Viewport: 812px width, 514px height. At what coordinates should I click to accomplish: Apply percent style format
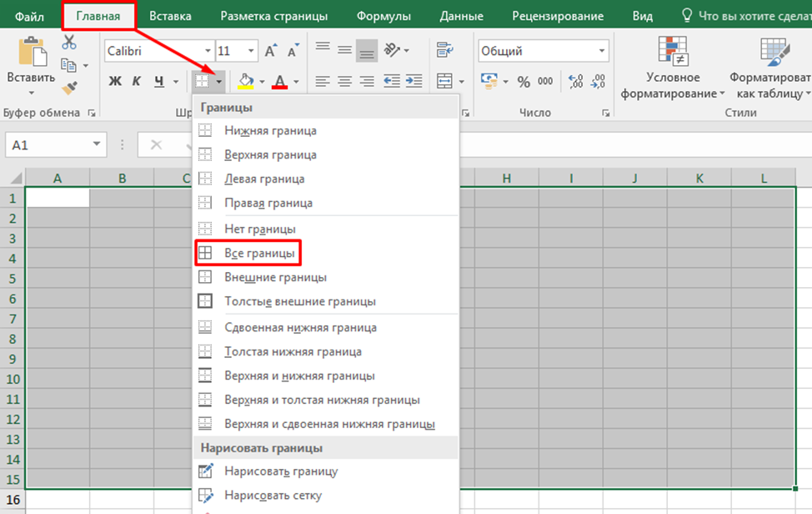[524, 82]
